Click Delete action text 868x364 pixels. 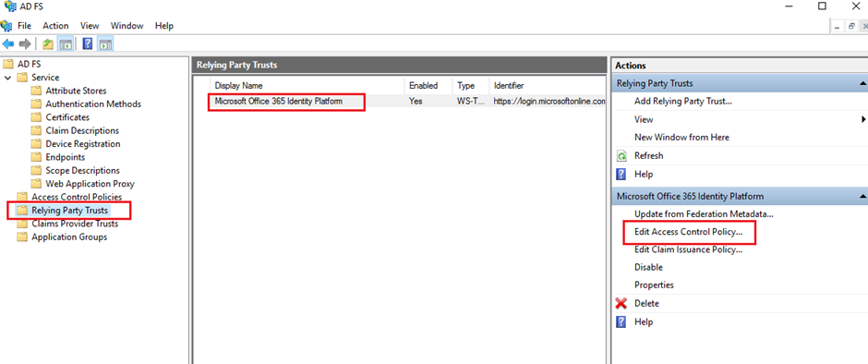tap(646, 303)
